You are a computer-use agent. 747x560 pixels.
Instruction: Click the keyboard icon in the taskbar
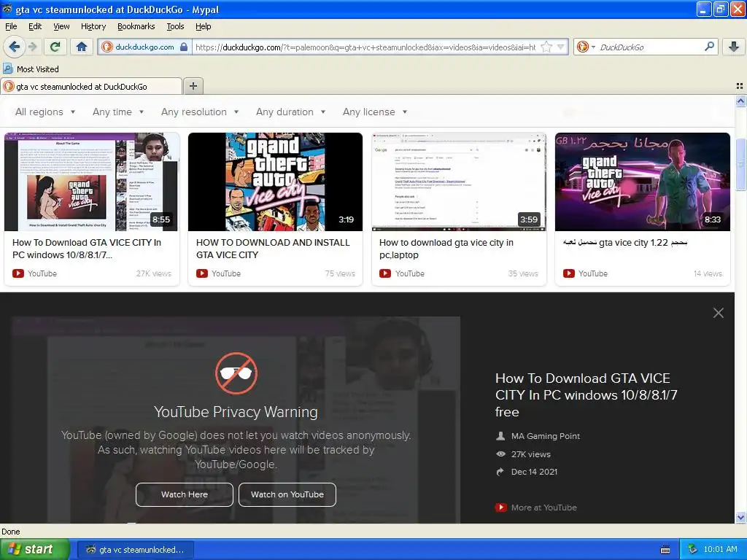[665, 550]
